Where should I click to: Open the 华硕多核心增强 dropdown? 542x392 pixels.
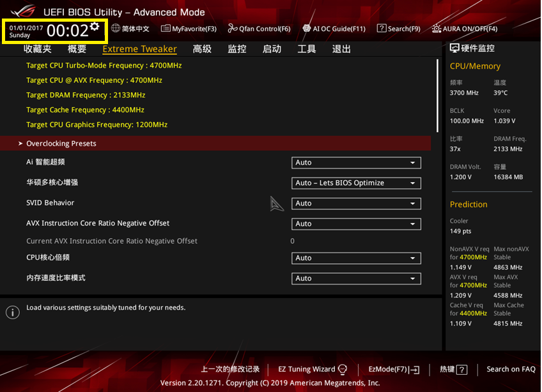(356, 183)
